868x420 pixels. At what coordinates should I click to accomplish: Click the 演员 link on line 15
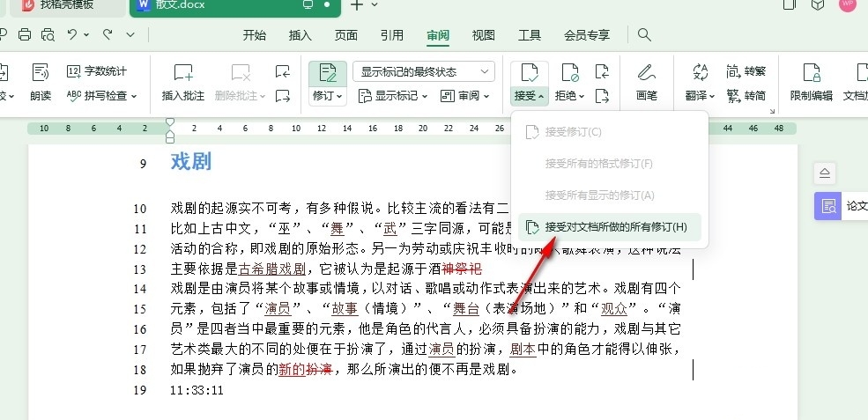[278, 309]
